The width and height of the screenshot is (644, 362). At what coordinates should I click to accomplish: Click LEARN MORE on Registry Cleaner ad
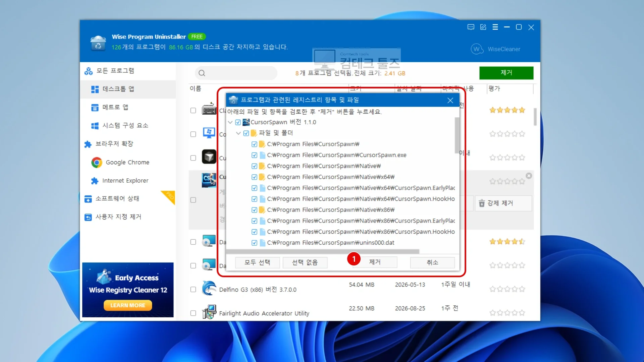(128, 305)
